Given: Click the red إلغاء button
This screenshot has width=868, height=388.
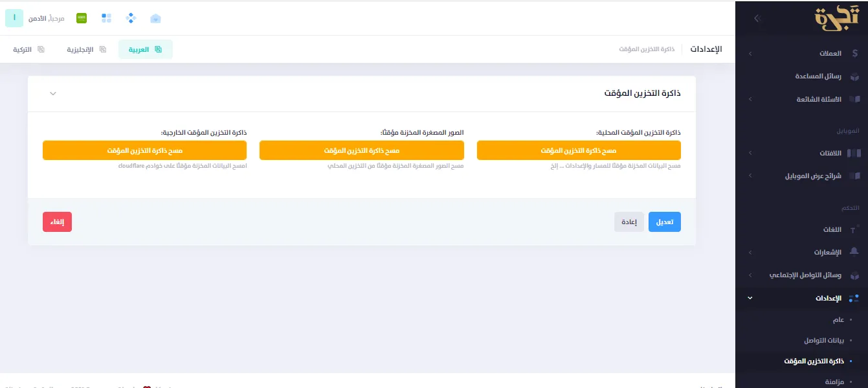Looking at the screenshot, I should [57, 222].
